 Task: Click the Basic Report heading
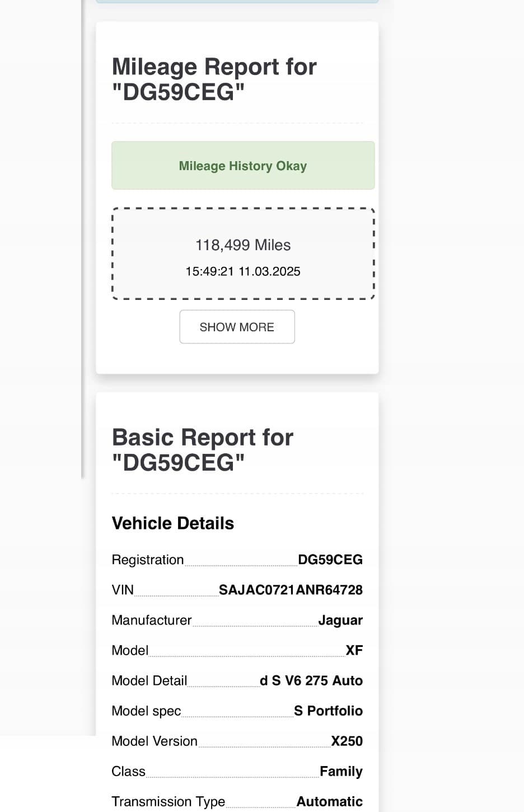tap(203, 450)
